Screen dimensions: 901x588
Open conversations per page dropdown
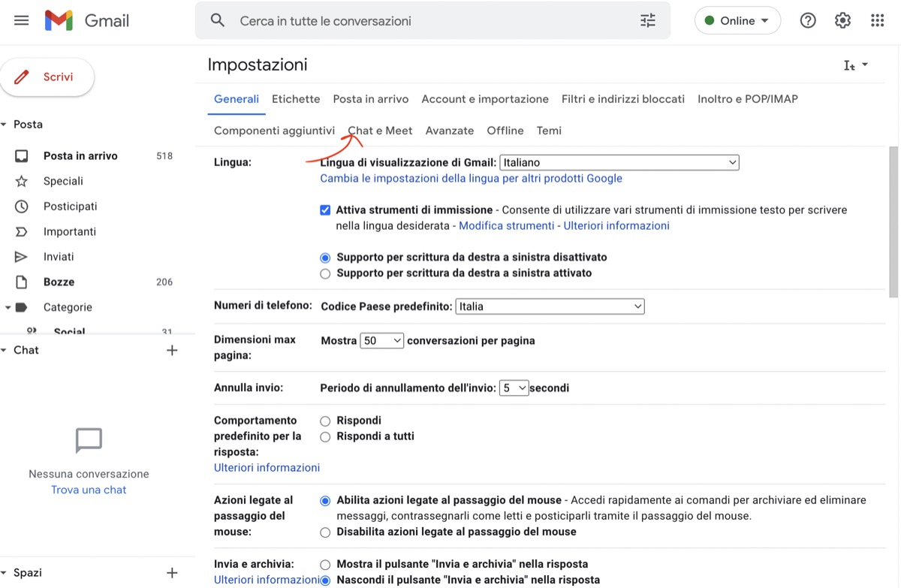[x=381, y=341]
